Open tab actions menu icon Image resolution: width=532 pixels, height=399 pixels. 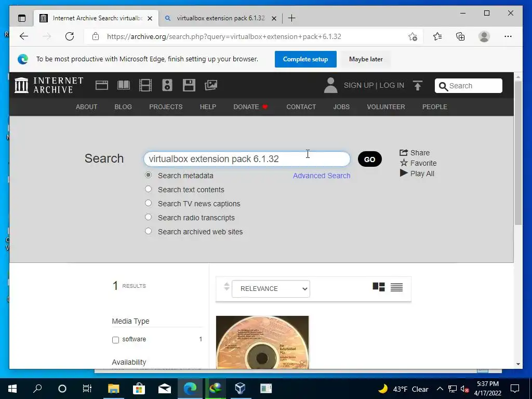click(22, 18)
